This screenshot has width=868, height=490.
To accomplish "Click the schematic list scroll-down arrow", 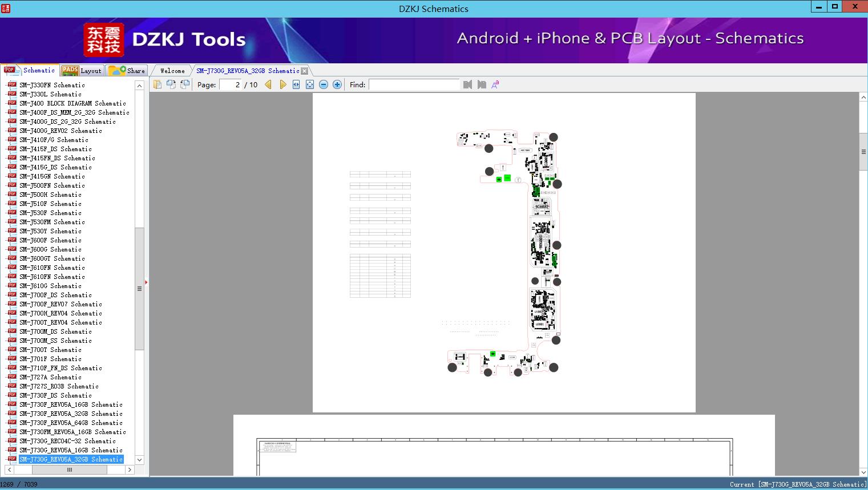I will (139, 460).
